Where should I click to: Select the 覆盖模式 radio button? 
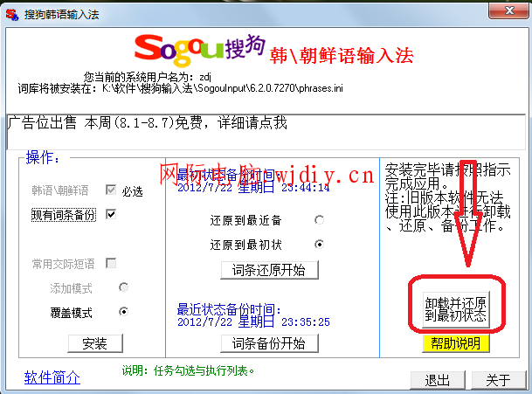click(x=123, y=311)
